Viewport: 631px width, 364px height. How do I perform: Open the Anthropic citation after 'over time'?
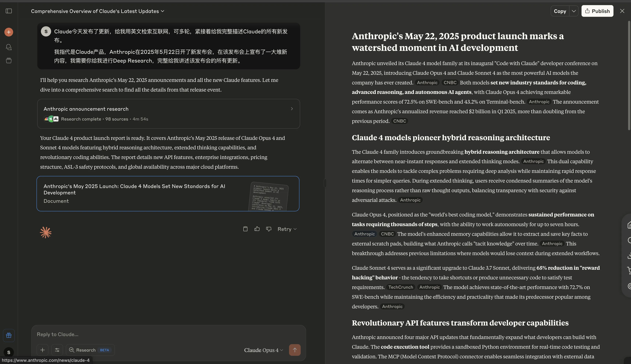pos(552,243)
